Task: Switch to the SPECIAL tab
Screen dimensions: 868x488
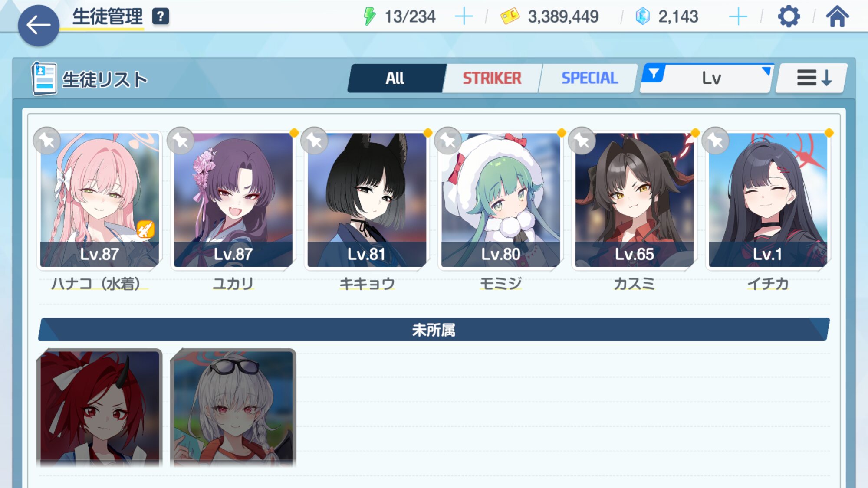Action: coord(589,78)
